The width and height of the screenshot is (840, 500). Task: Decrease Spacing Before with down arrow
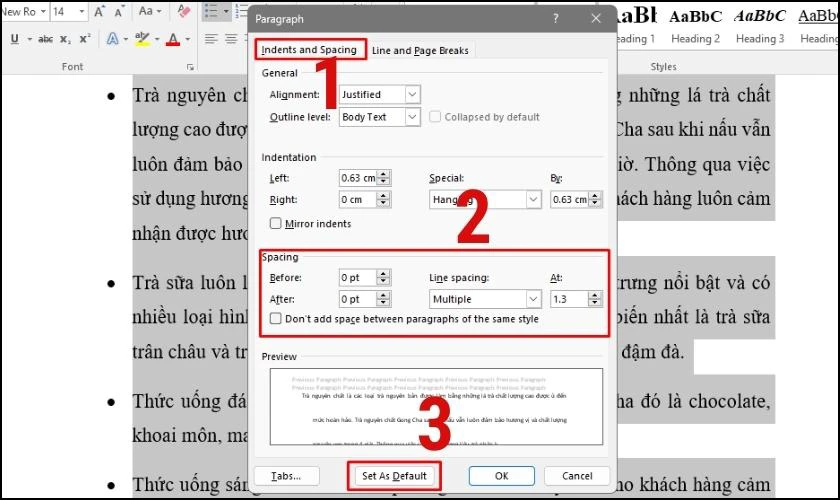point(383,281)
